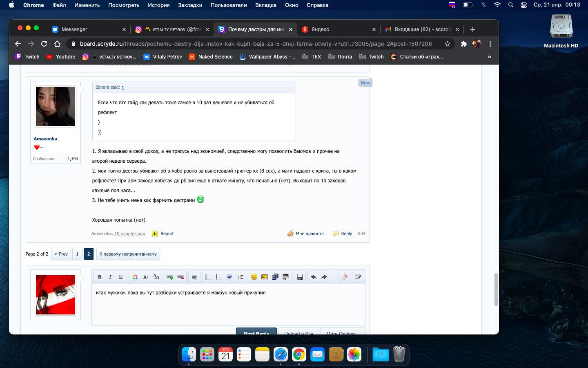Remove formatting with the eraser icon
Viewport: 588px width, 368px height.
click(344, 277)
